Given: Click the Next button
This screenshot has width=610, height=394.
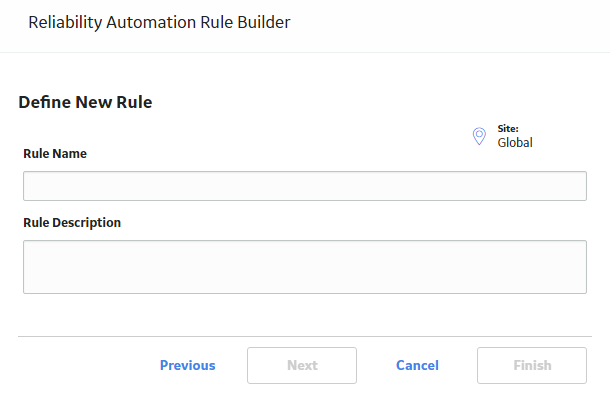Looking at the screenshot, I should pos(302,365).
